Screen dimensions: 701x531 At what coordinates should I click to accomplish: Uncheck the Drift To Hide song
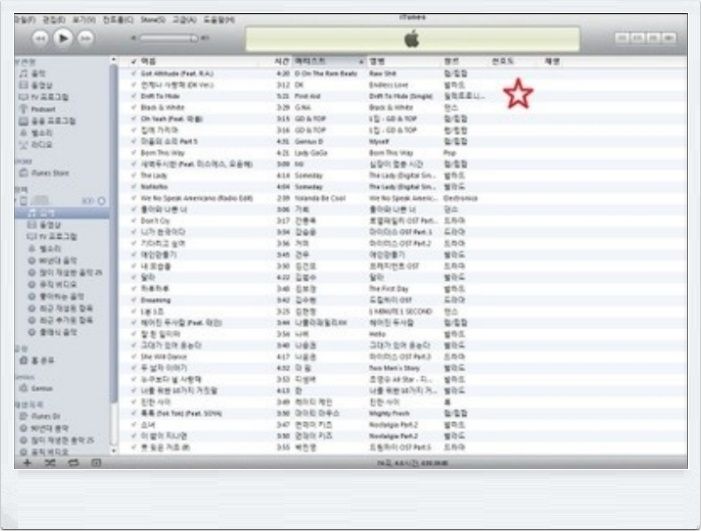[x=134, y=96]
